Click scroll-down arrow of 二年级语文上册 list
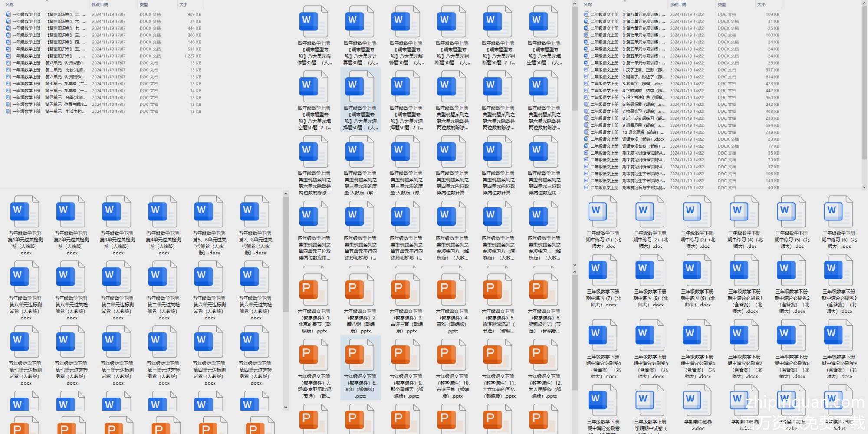 click(x=864, y=187)
